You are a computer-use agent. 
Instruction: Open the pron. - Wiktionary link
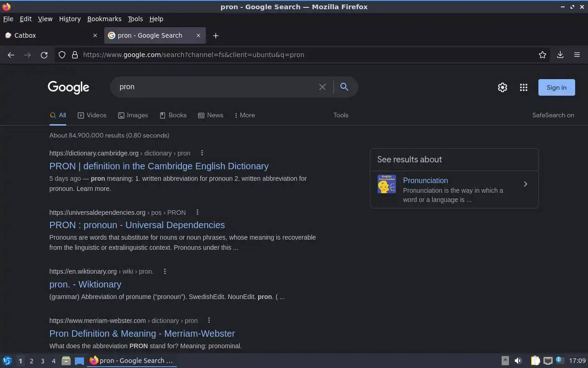pos(85,284)
